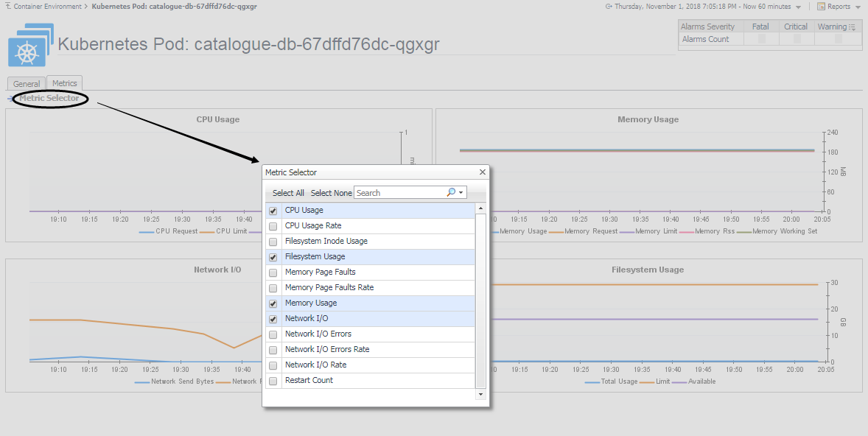Enable the Memory Page Faults Rate checkbox

coord(273,288)
